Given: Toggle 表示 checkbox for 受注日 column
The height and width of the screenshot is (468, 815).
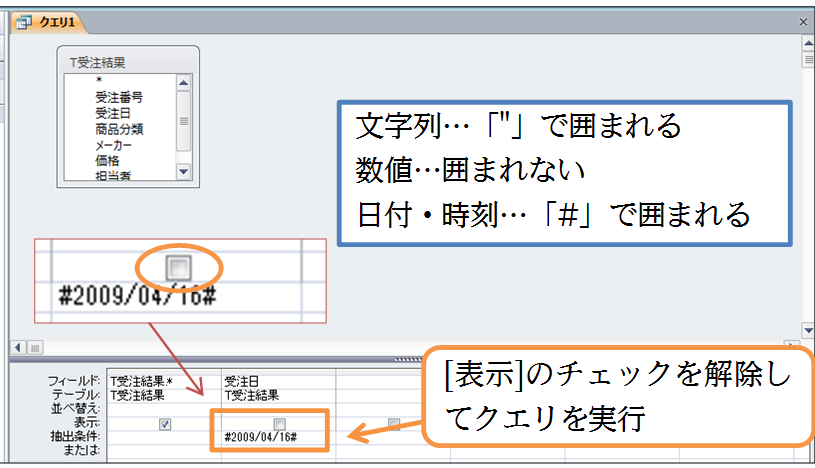Looking at the screenshot, I should (279, 423).
